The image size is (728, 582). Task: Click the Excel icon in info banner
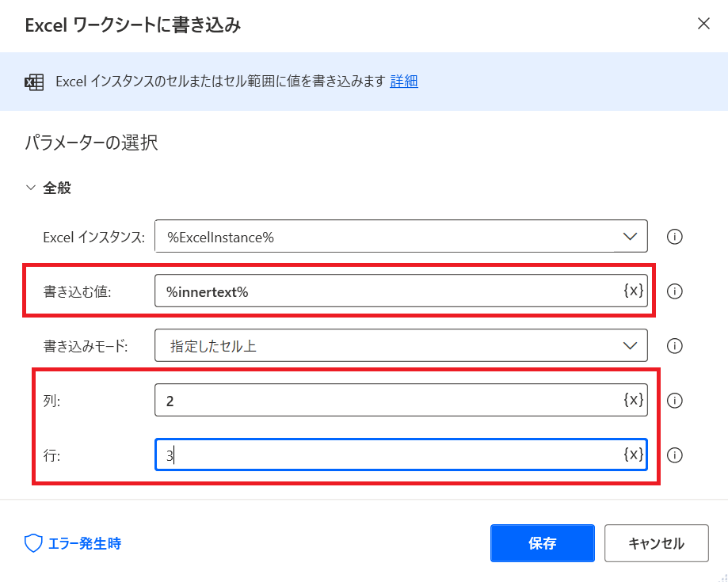coord(34,82)
